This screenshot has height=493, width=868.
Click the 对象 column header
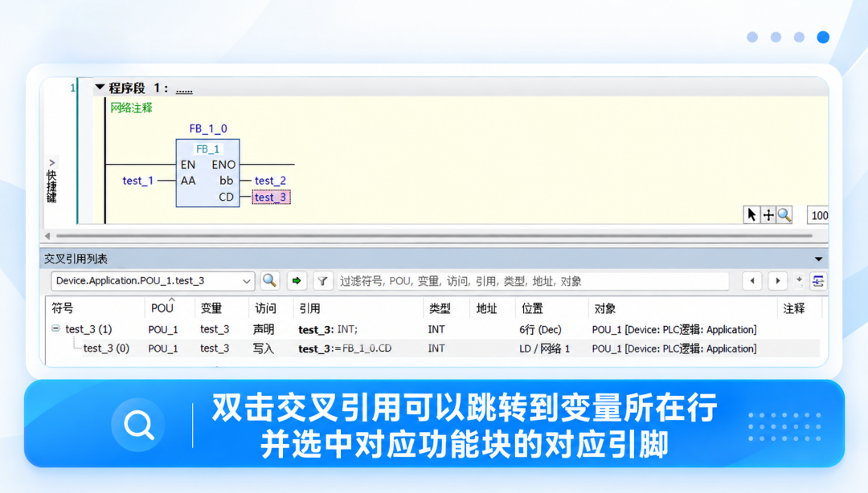[x=604, y=308]
